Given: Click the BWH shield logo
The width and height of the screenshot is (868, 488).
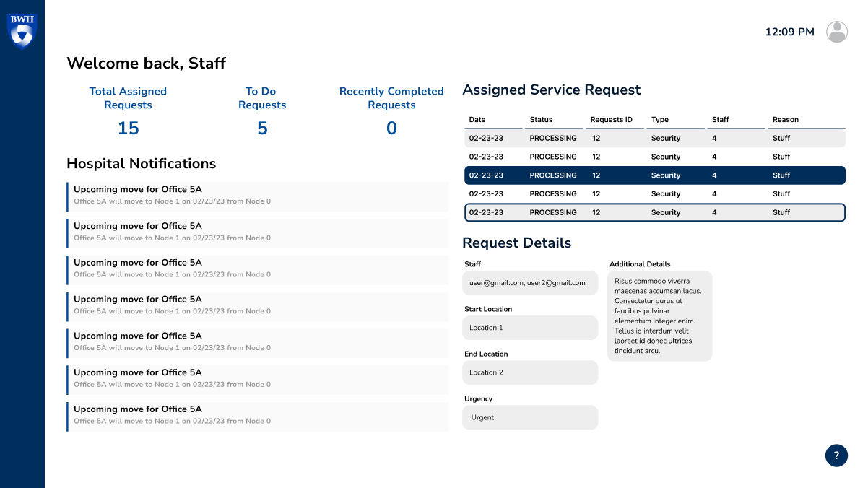Looking at the screenshot, I should click(x=22, y=30).
